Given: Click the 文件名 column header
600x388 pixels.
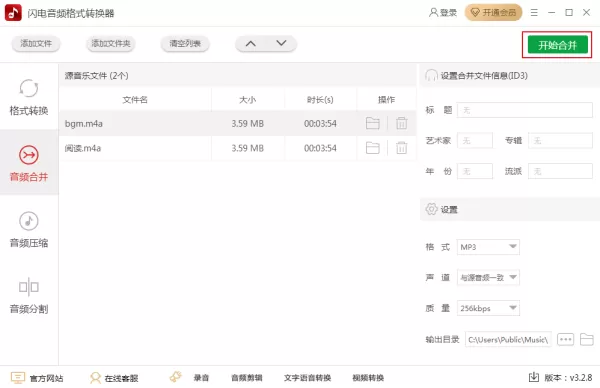Looking at the screenshot, I should [x=135, y=99].
